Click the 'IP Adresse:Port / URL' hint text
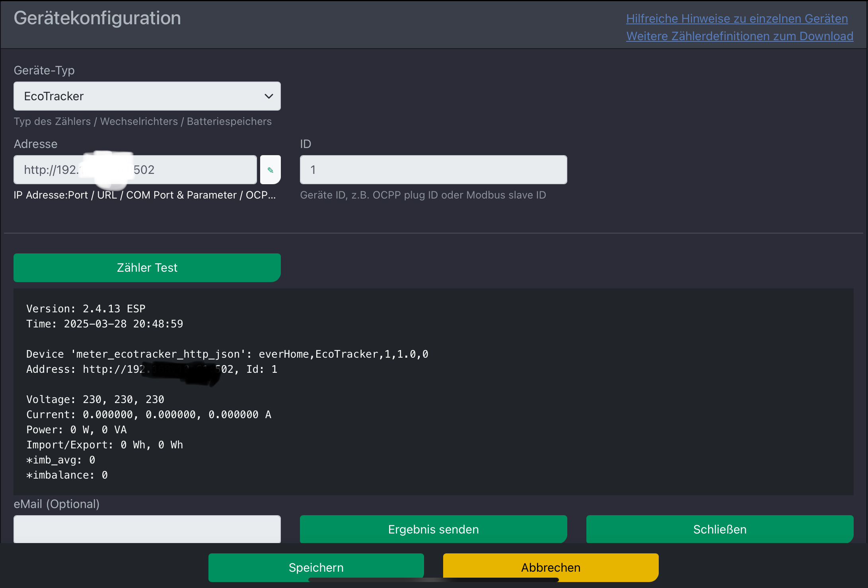The width and height of the screenshot is (868, 588). [x=145, y=195]
